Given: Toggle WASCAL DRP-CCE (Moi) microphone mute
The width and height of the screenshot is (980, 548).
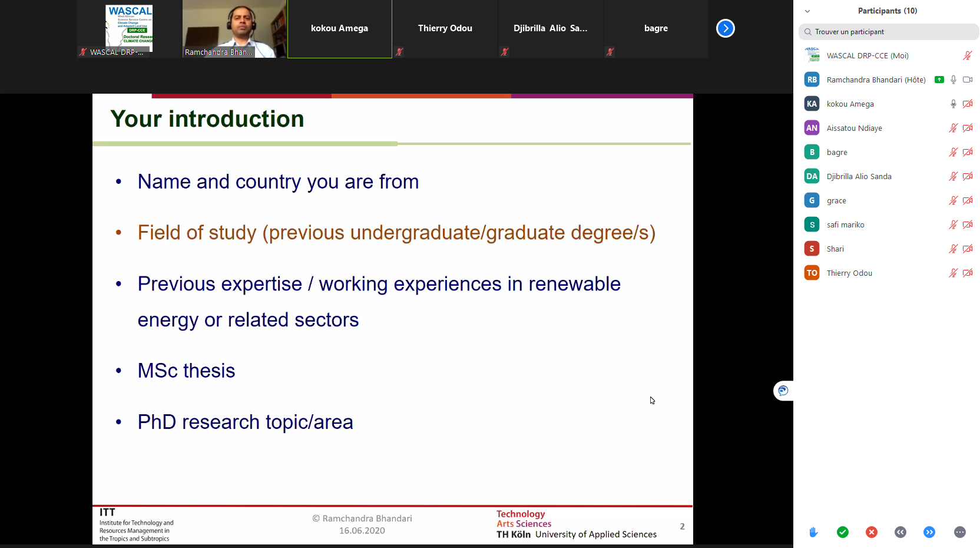Looking at the screenshot, I should [x=967, y=55].
